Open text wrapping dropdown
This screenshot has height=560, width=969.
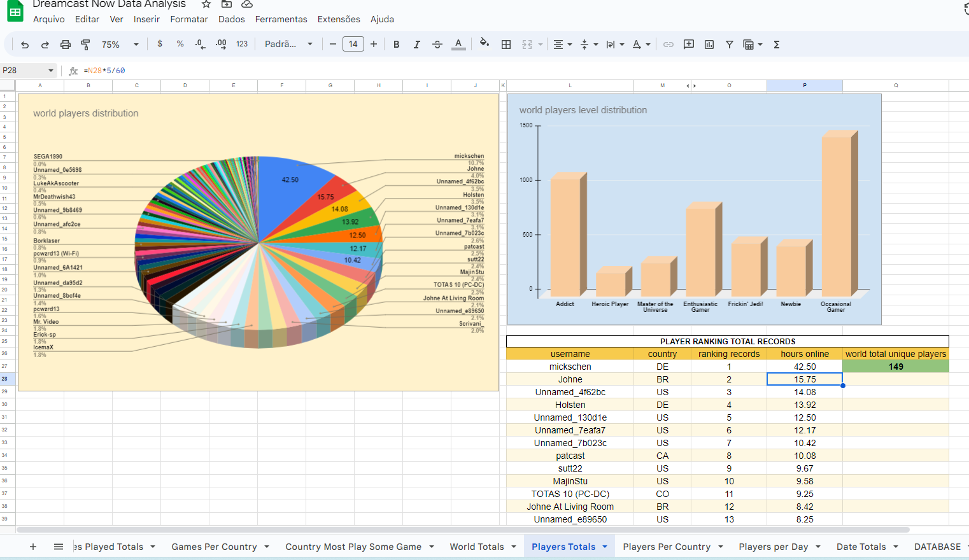615,45
